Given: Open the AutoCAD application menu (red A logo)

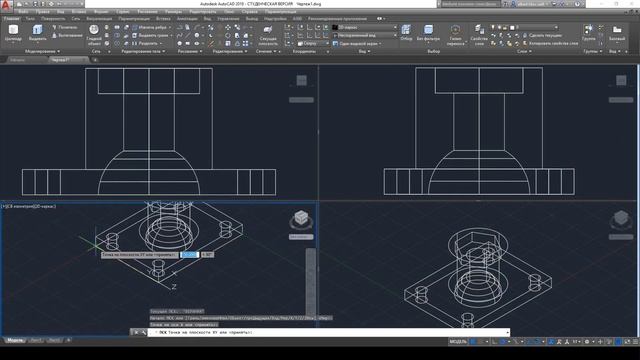Looking at the screenshot, I should coord(6,6).
